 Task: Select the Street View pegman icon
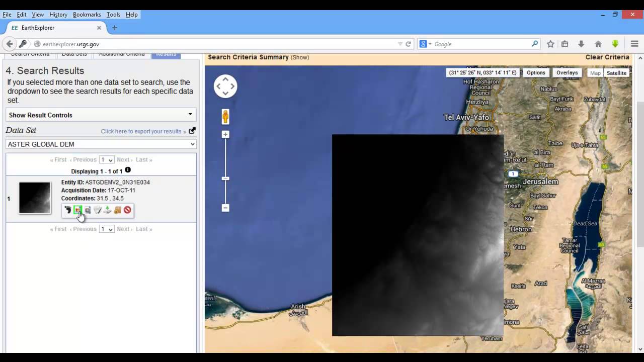coord(225,117)
